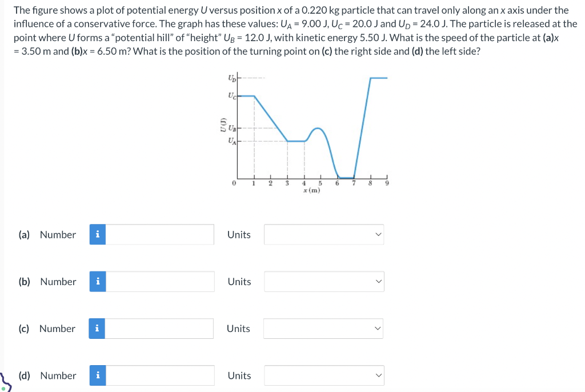585x392 pixels.
Task: Open the Units dropdown for part (c)
Action: pos(323,328)
